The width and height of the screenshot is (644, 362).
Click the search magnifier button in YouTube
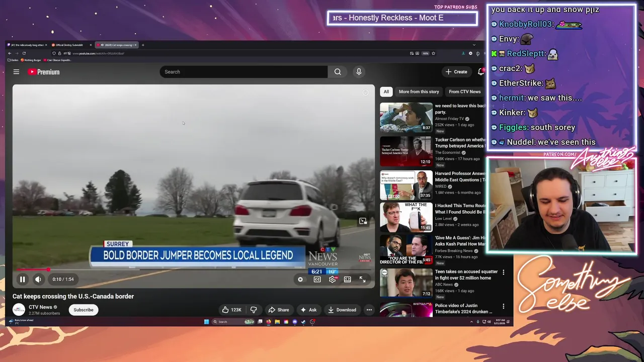(338, 72)
